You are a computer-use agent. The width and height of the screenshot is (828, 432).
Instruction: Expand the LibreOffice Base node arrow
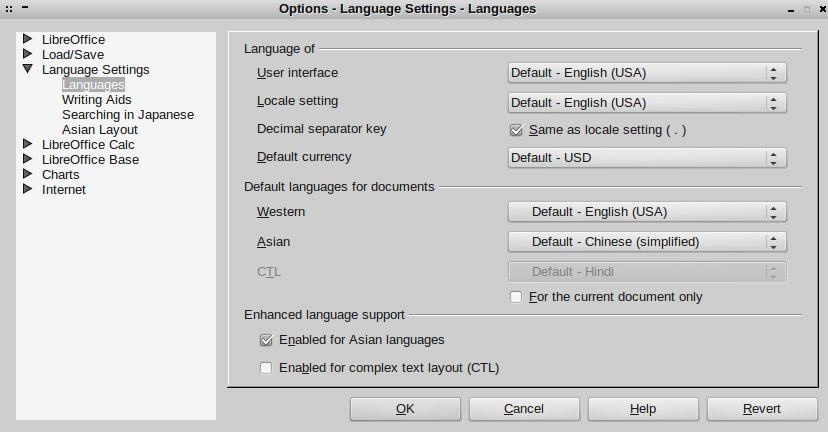point(28,158)
